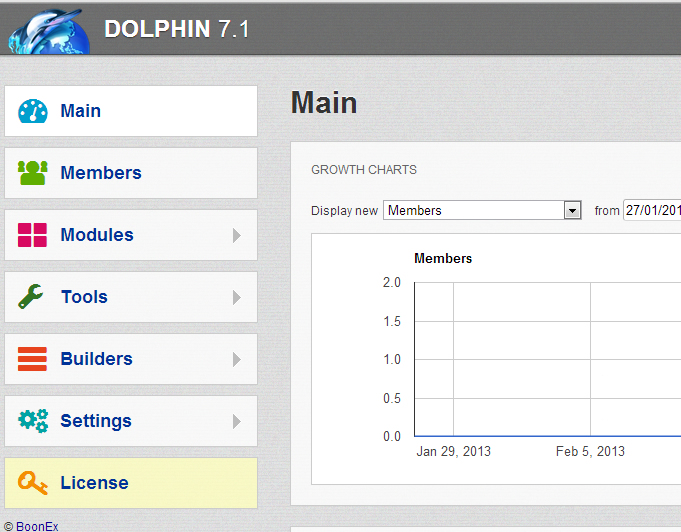Image resolution: width=681 pixels, height=532 pixels.
Task: Click the Feb 5, 2013 axis label
Action: point(590,451)
